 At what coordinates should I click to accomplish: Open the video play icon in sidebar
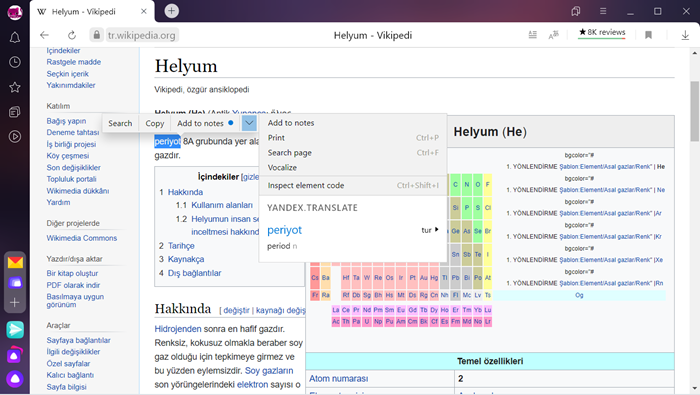[15, 137]
